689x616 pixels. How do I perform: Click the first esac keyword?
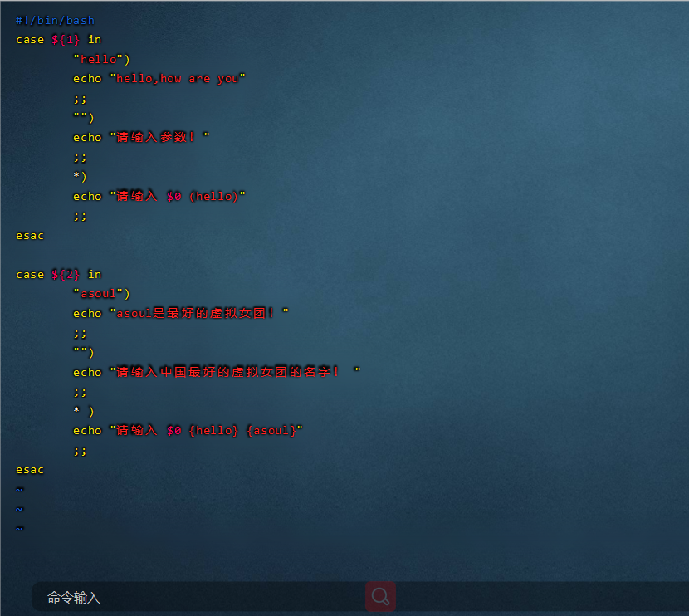(30, 236)
